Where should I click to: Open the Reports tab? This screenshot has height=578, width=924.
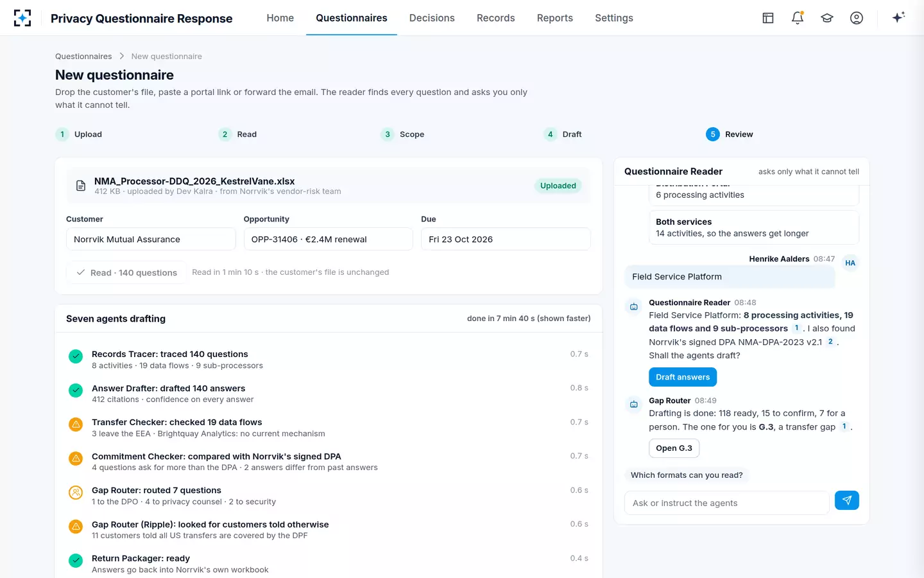click(555, 18)
